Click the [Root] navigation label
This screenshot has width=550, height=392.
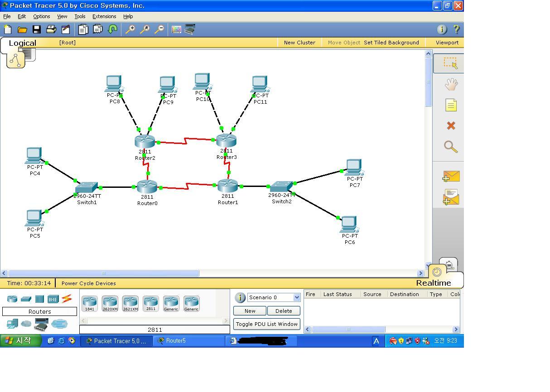[x=68, y=43]
